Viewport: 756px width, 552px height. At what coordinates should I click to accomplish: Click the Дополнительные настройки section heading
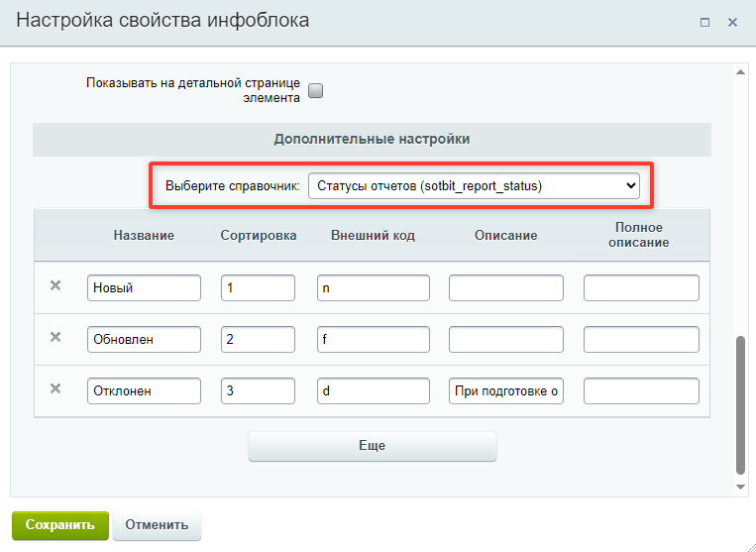coord(372,140)
